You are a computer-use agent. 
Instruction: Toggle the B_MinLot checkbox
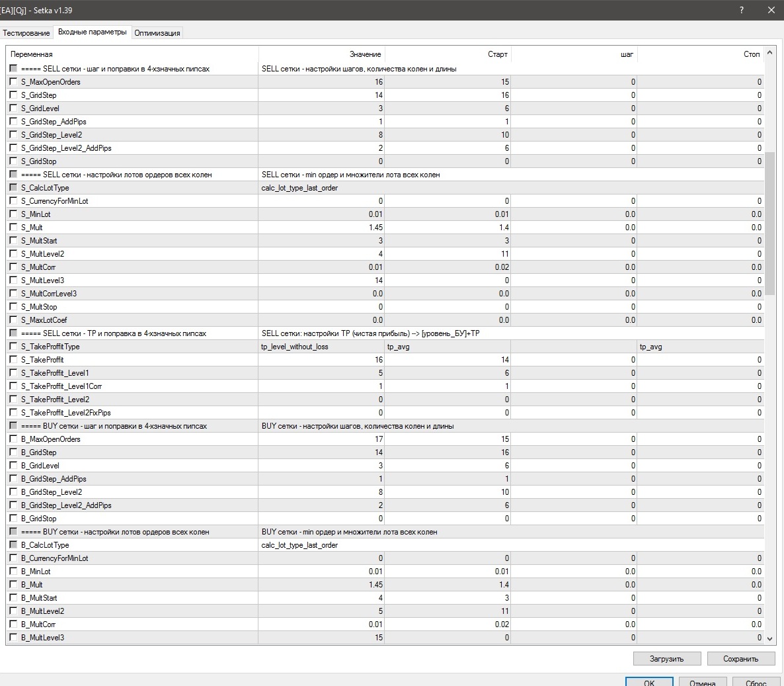pyautogui.click(x=13, y=571)
